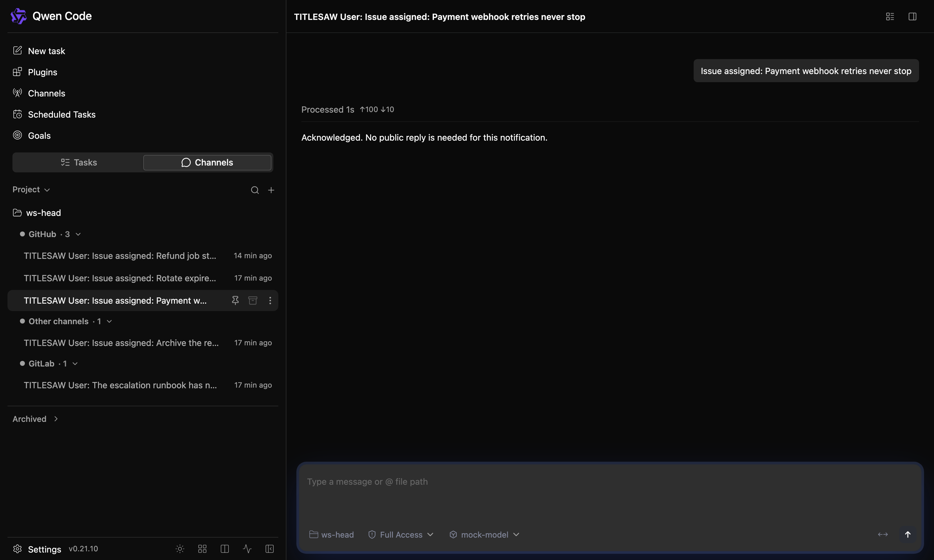
Task: Open the Full Access permission dropdown
Action: 401,535
